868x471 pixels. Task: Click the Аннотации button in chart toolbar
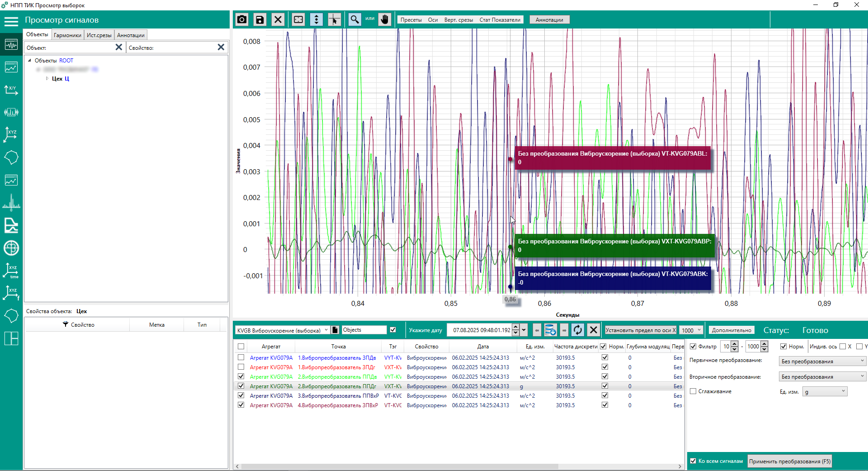tap(549, 20)
